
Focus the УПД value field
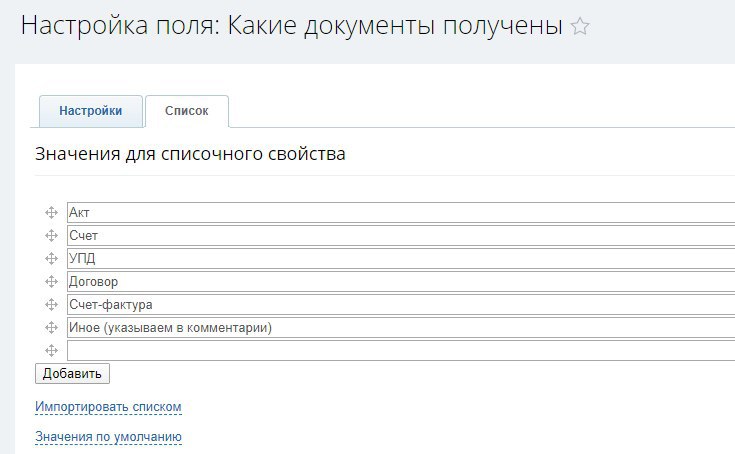pyautogui.click(x=401, y=259)
